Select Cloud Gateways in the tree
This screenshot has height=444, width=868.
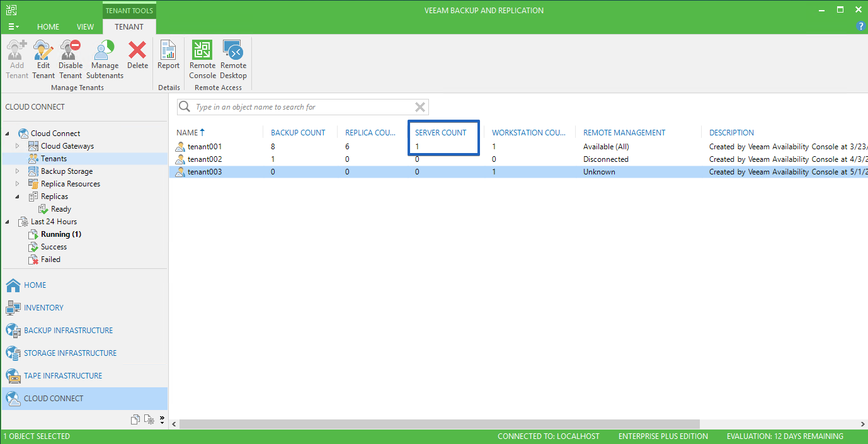pyautogui.click(x=67, y=146)
